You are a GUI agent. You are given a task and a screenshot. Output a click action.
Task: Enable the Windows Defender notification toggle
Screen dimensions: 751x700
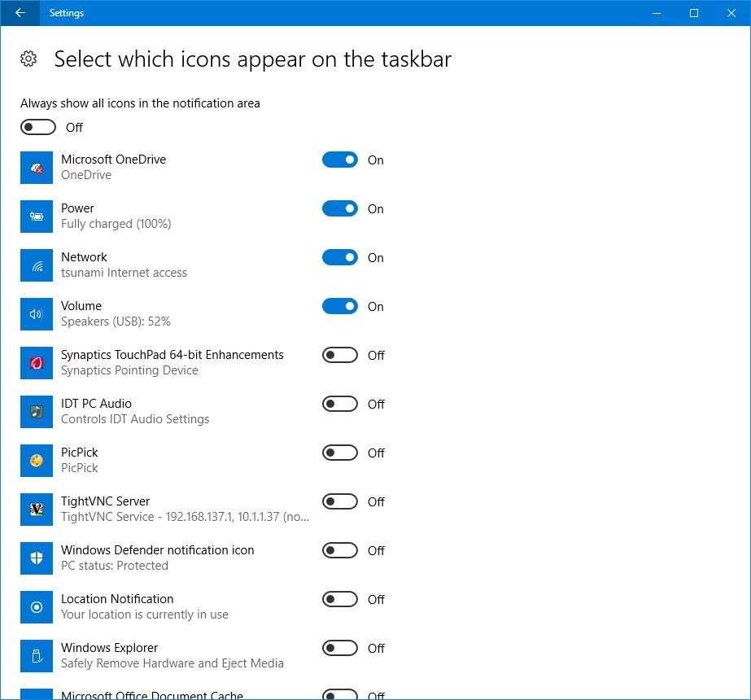(339, 550)
